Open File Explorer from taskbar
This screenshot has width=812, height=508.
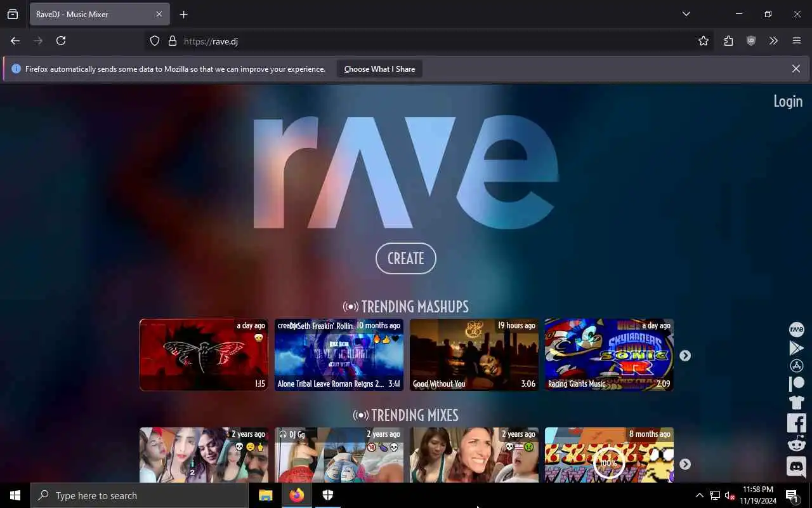point(265,495)
